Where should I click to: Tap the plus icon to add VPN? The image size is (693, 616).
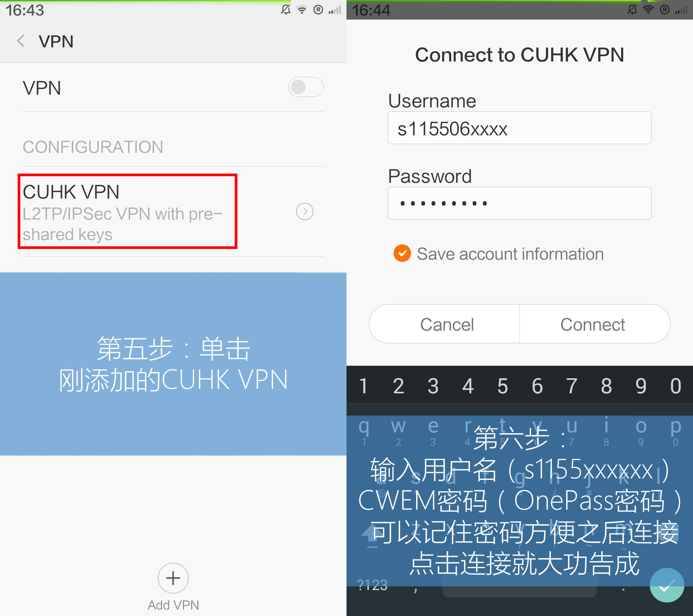tap(173, 578)
